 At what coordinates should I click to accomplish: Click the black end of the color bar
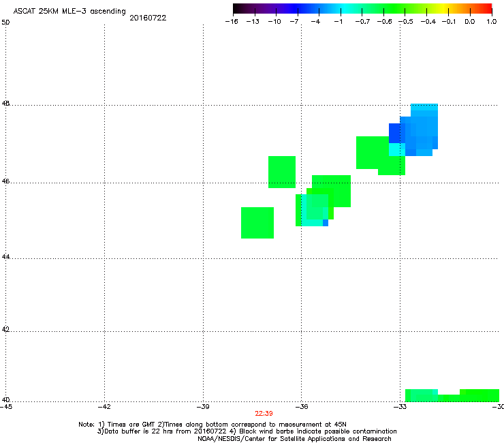(238, 8)
